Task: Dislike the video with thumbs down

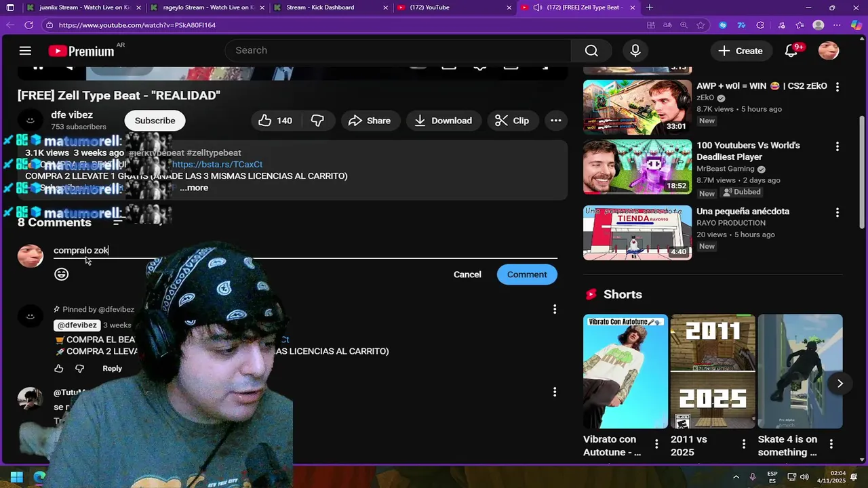Action: click(317, 121)
